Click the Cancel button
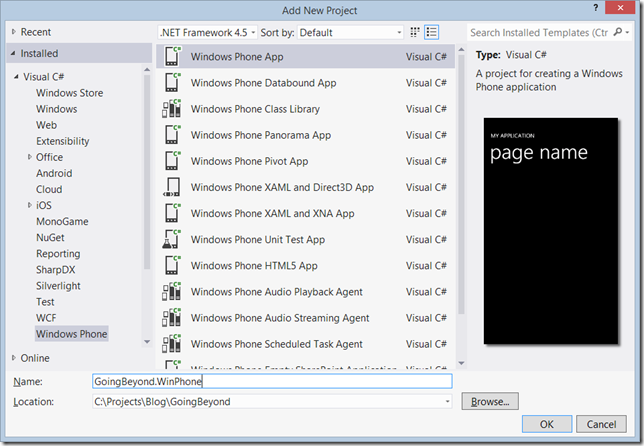 (601, 424)
